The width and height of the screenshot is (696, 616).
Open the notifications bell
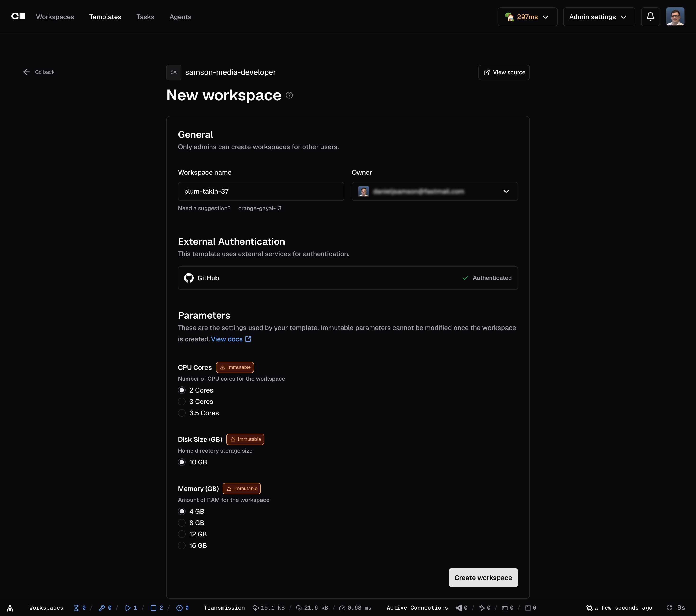[x=650, y=17]
